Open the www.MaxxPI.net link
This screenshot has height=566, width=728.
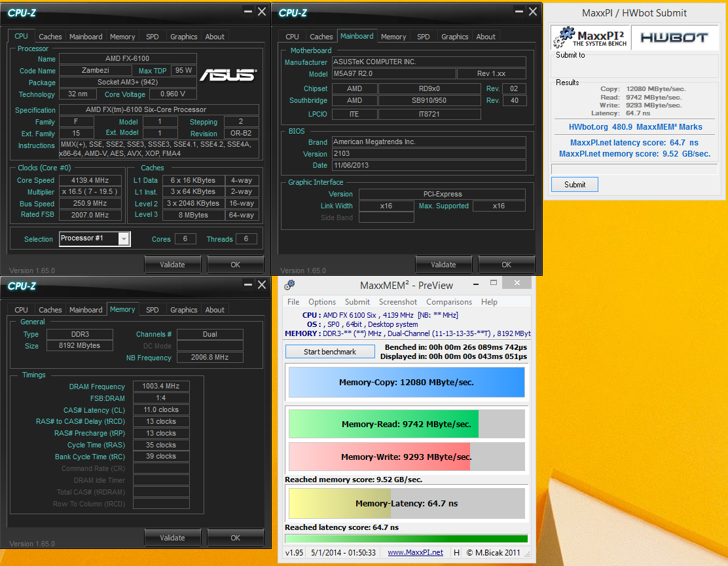[x=416, y=552]
